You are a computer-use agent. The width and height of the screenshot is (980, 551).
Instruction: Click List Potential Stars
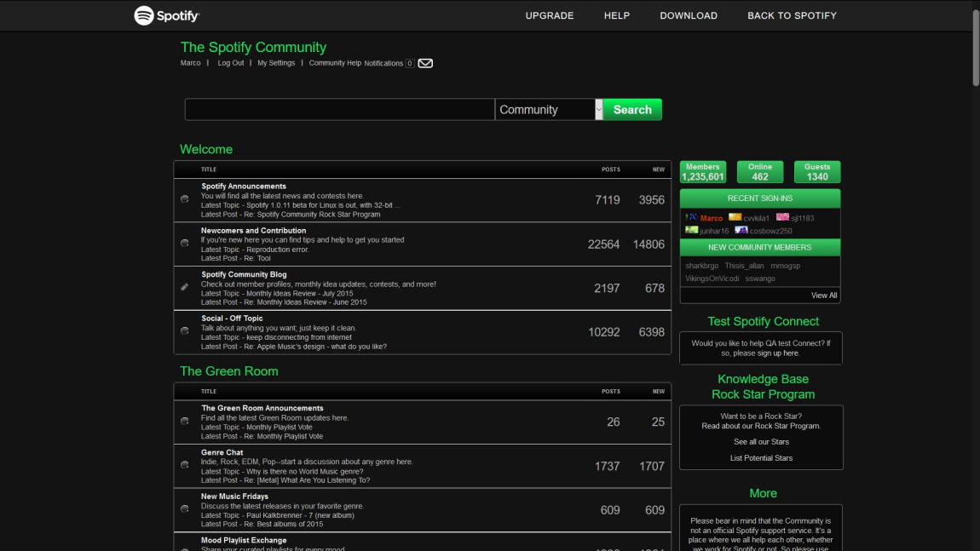[x=761, y=458]
